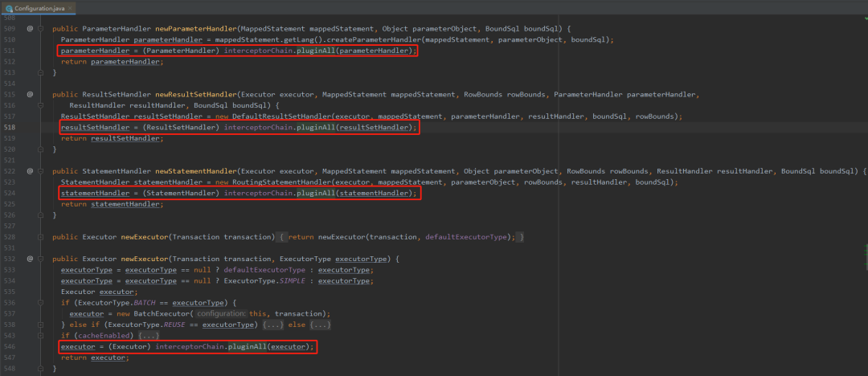Collapse fold marker at closing brace line 513

pyautogui.click(x=41, y=72)
